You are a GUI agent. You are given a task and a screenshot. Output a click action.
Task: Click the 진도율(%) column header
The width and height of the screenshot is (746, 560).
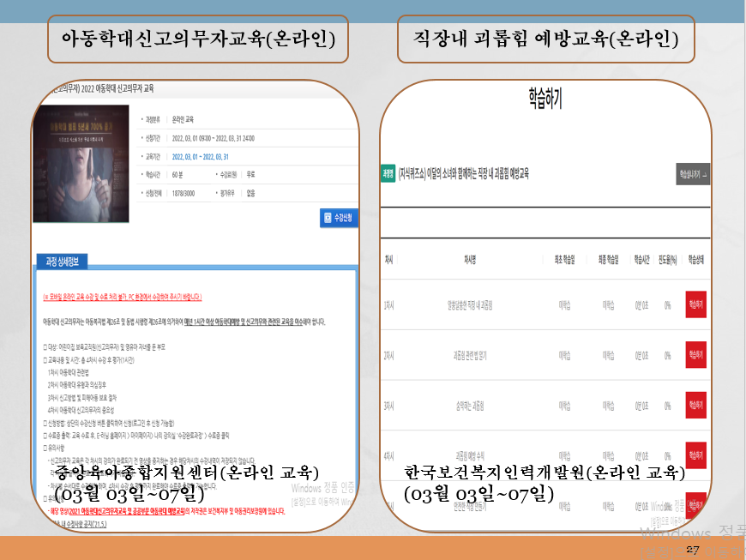click(x=667, y=259)
